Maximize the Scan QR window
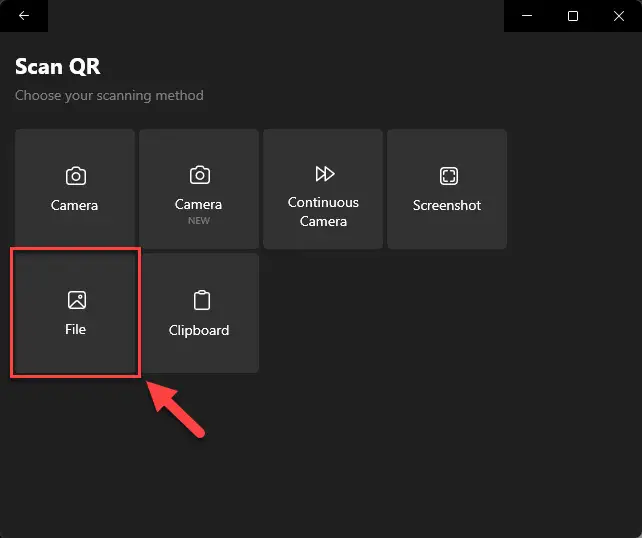The height and width of the screenshot is (538, 642). 573,16
